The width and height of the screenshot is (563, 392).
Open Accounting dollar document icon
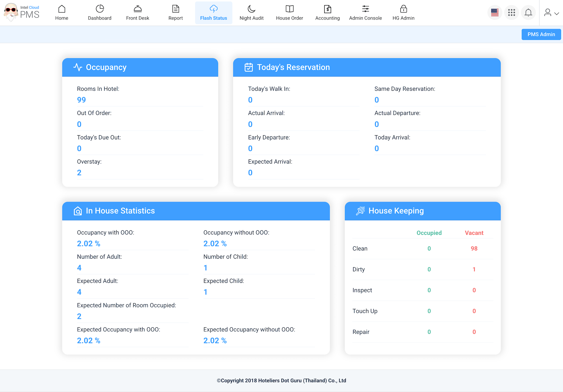coord(327,9)
